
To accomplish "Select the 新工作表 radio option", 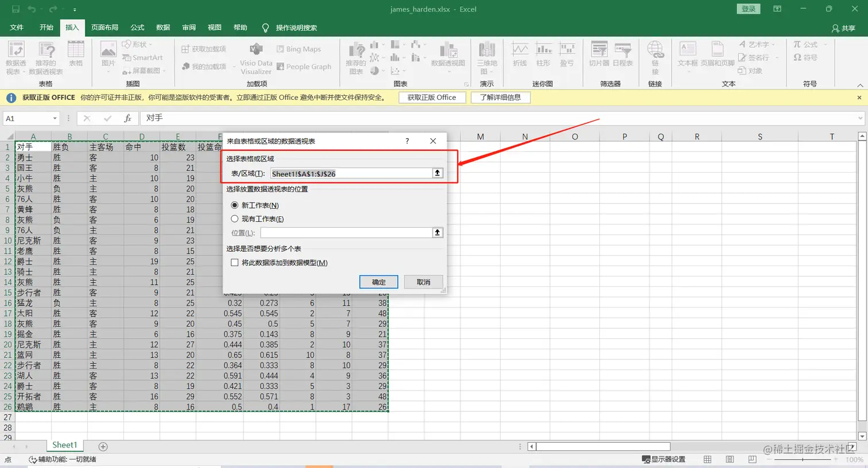I will coord(235,205).
